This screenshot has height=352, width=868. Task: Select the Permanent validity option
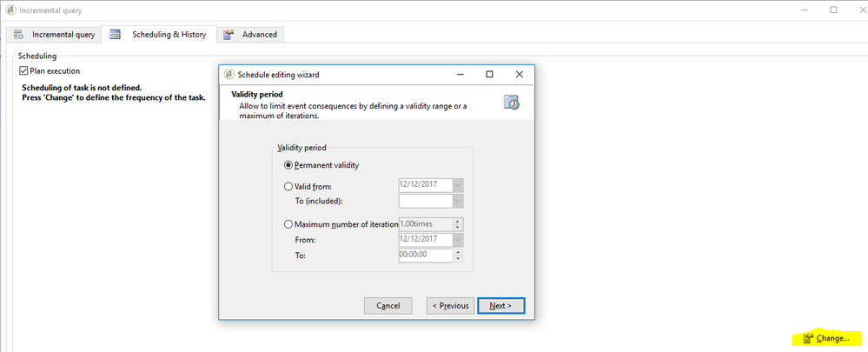[288, 164]
